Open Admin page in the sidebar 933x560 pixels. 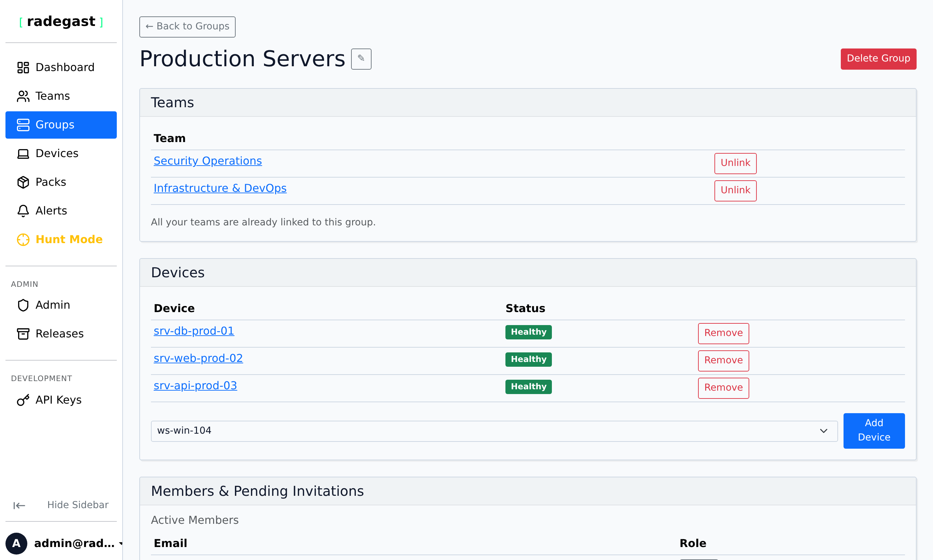tap(61, 305)
